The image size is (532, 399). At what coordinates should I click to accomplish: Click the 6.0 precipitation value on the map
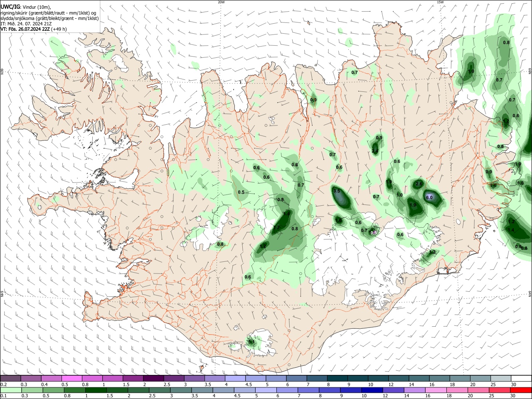[x=429, y=197]
